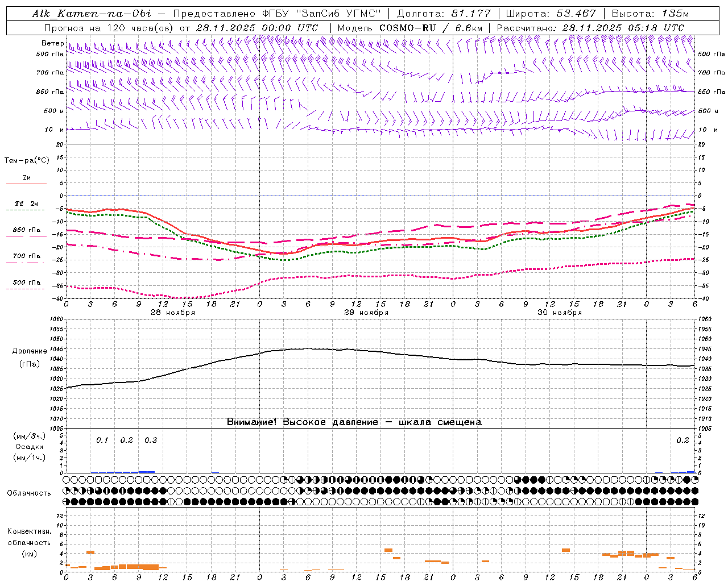The width and height of the screenshot is (728, 582).
Task: Click the Ветер wind panel label
Action: [53, 43]
